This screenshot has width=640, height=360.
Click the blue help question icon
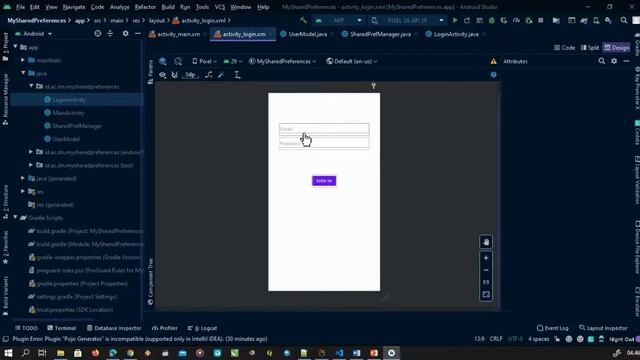tap(493, 75)
